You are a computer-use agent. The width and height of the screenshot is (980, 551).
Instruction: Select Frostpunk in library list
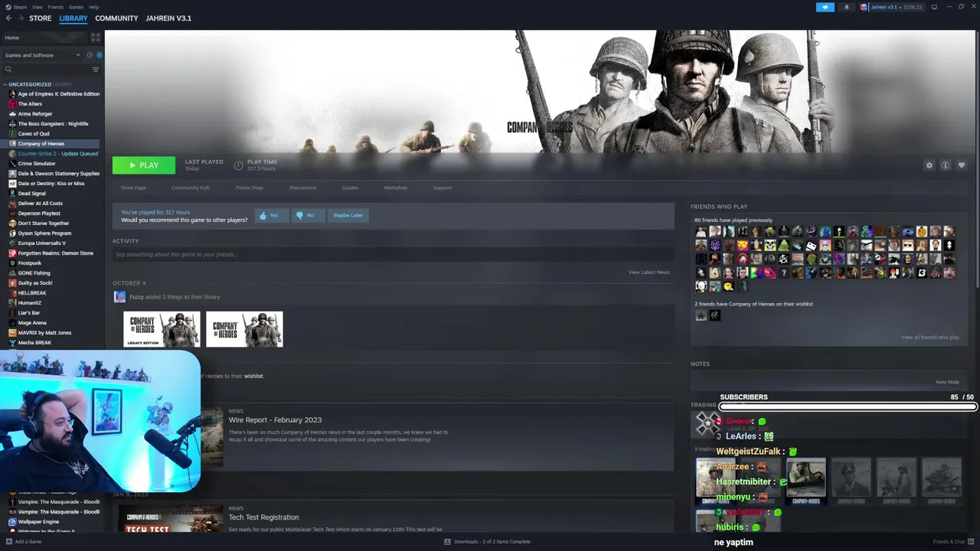pos(31,263)
